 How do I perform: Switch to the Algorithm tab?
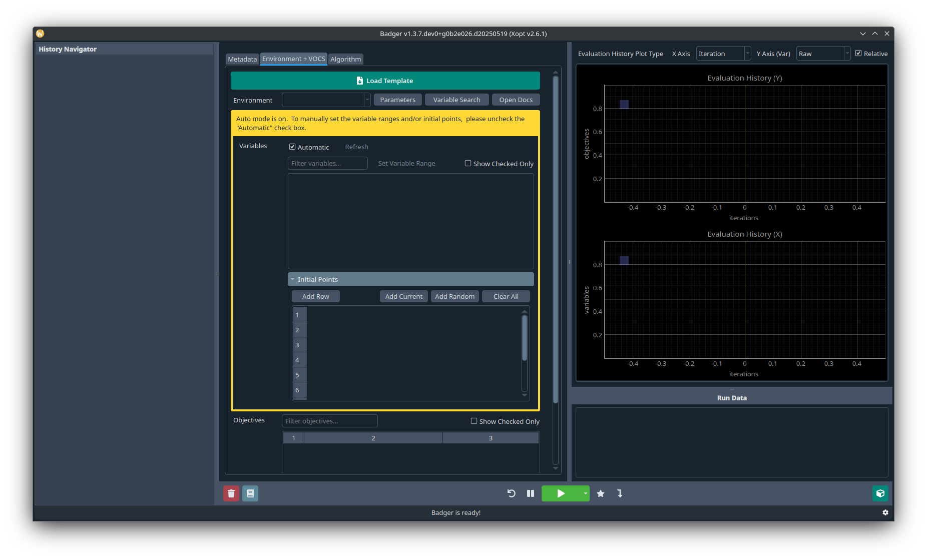(345, 59)
